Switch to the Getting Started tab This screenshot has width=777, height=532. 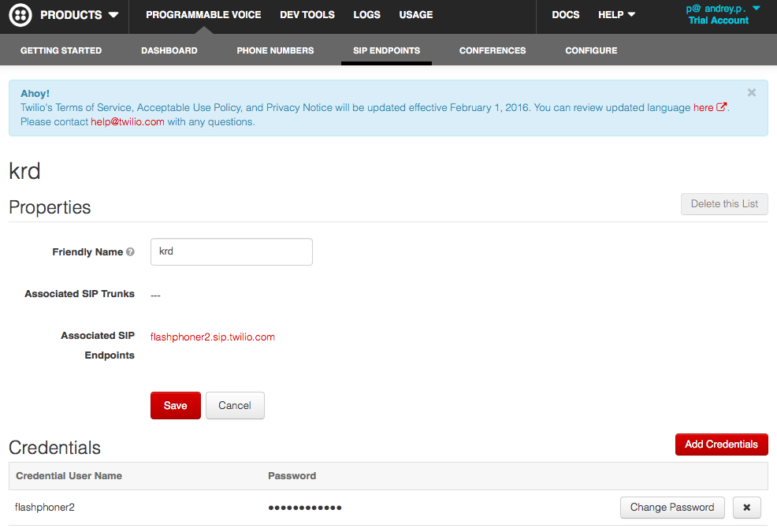coord(61,50)
